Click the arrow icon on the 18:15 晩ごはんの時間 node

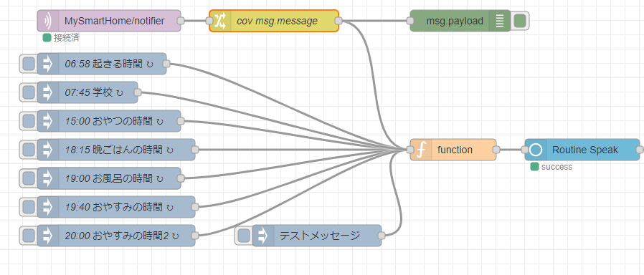point(48,150)
